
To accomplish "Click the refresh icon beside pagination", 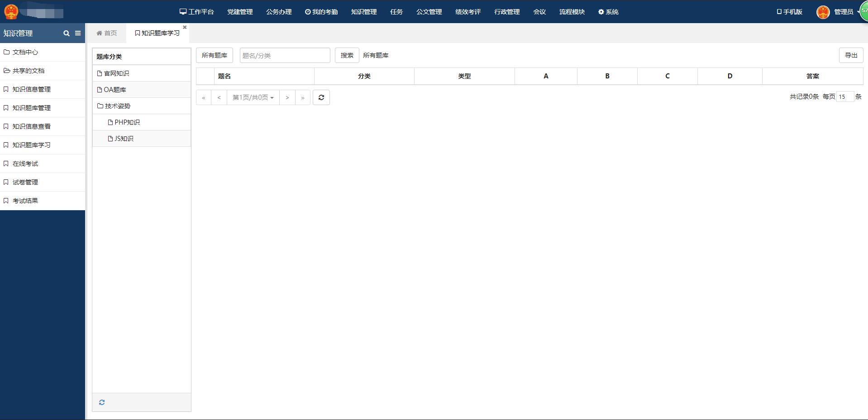I will pyautogui.click(x=321, y=97).
